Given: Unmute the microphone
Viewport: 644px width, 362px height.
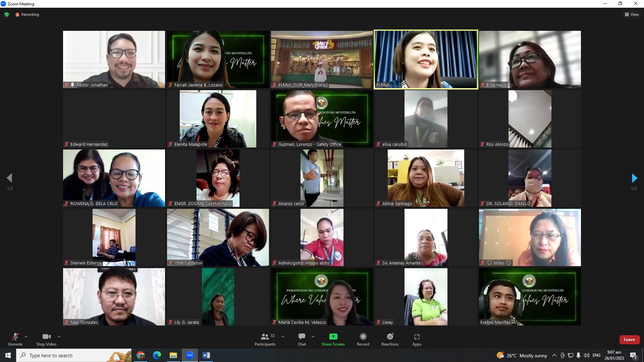Looking at the screenshot, I should coord(15,339).
